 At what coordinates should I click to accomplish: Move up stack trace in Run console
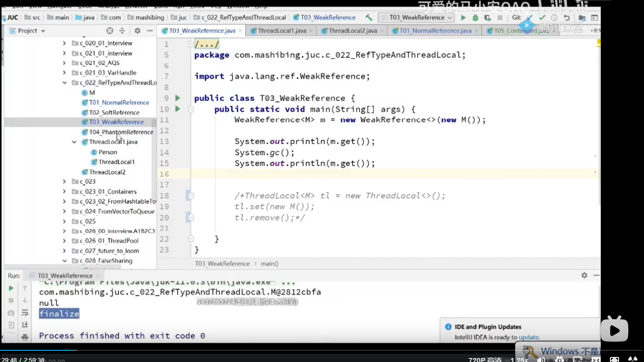[24, 288]
